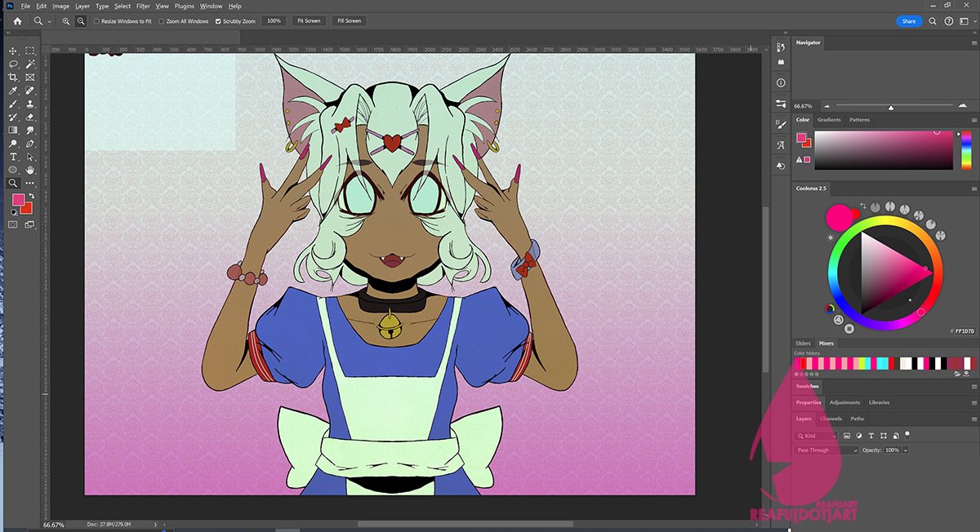
Task: Click the 100% zoom button
Action: click(x=274, y=20)
